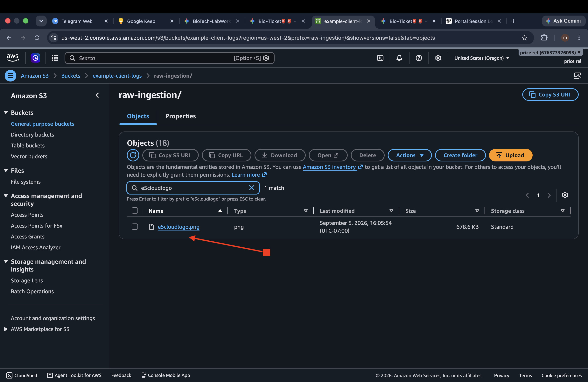
Task: Switch to the Properties tab
Action: pyautogui.click(x=180, y=116)
